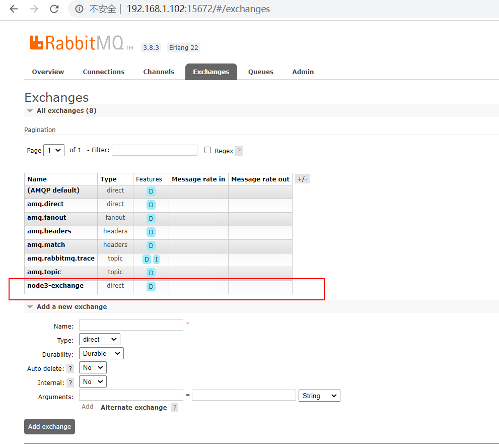Open the Durability dropdown
This screenshot has width=499, height=448.
click(101, 353)
